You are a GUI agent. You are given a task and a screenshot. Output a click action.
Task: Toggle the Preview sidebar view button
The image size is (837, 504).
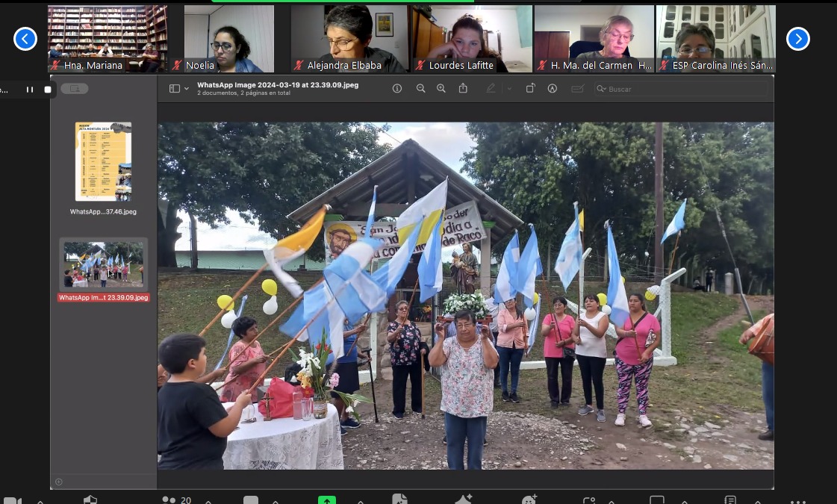pyautogui.click(x=175, y=89)
